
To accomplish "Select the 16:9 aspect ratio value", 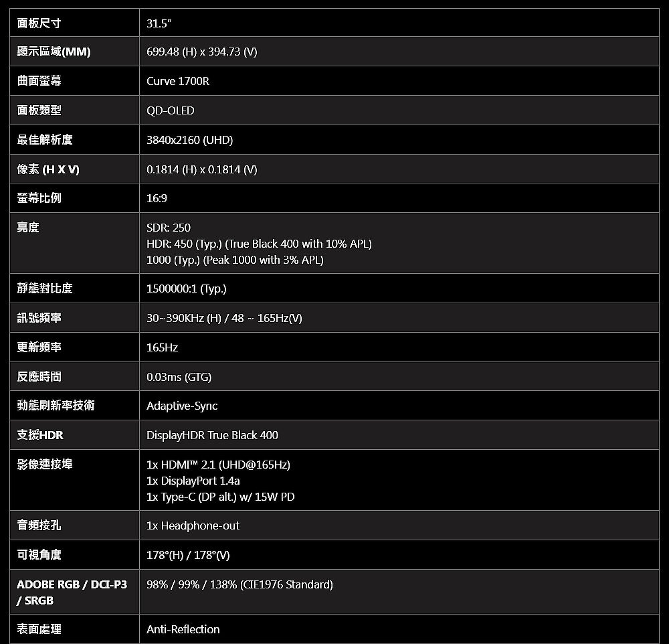I will pos(157,199).
